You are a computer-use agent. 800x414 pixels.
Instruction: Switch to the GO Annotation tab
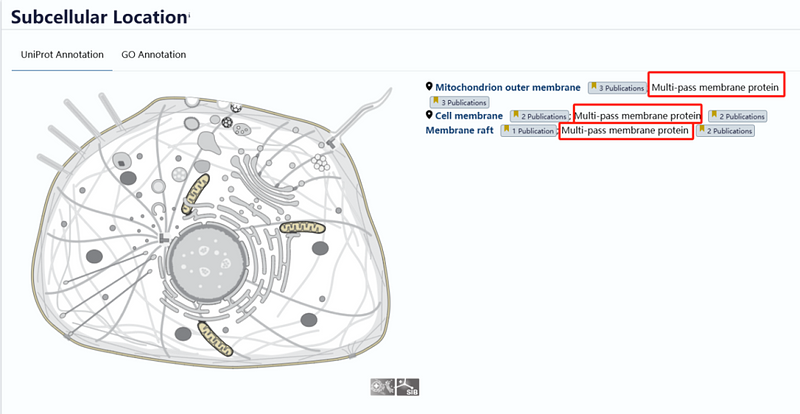(x=153, y=54)
